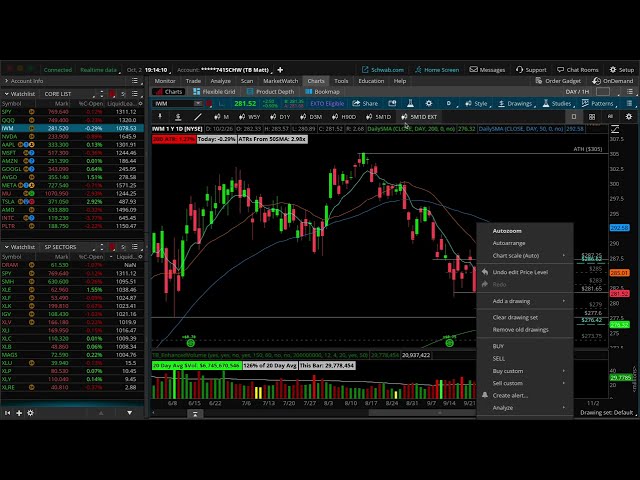Open the SP SECTORS watchlist selector

click(60, 247)
